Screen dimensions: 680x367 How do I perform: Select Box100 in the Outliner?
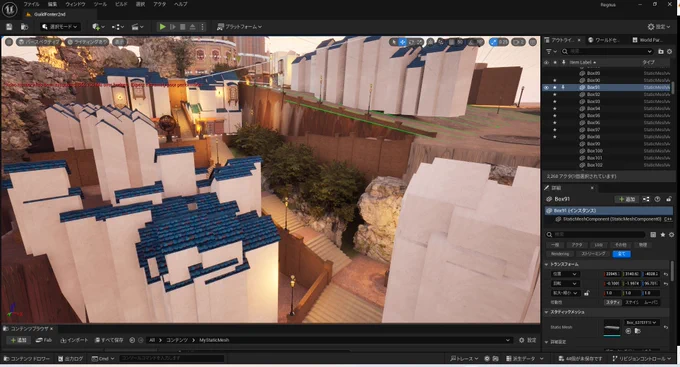coord(595,151)
